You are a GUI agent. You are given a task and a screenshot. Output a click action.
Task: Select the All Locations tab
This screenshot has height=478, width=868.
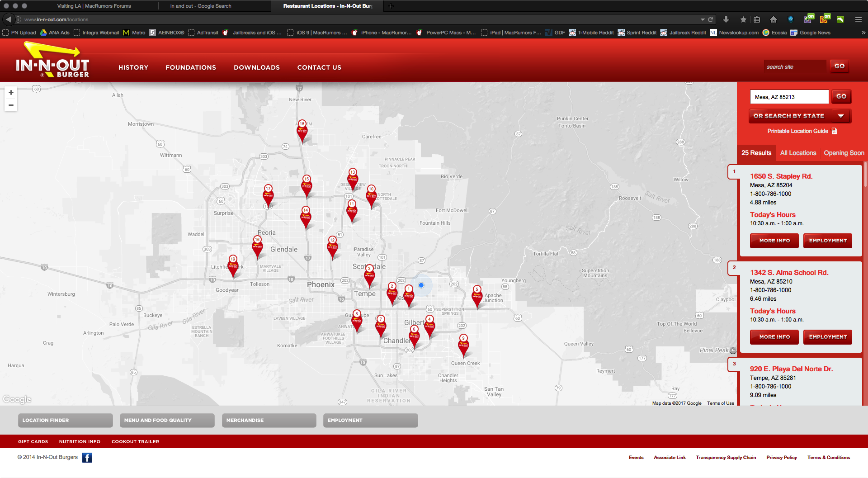tap(798, 153)
